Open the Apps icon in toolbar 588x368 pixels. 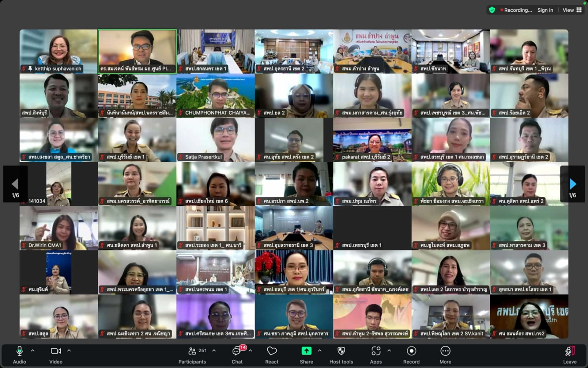point(376,351)
